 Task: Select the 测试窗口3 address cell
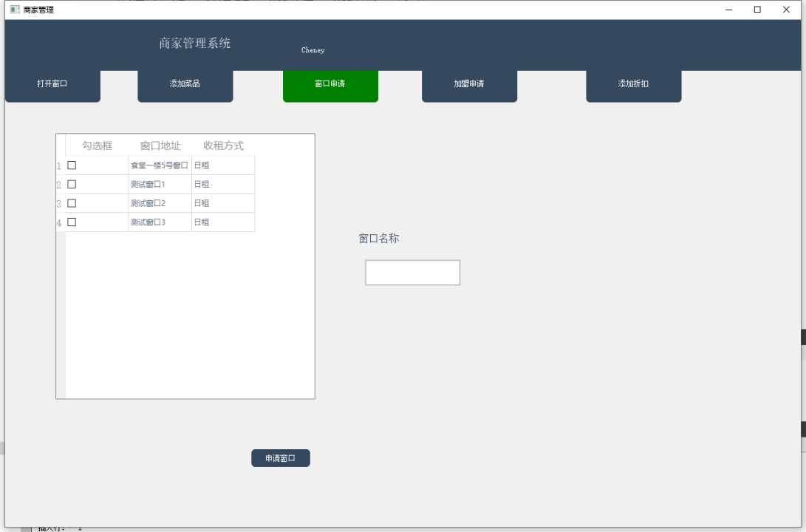pos(160,222)
